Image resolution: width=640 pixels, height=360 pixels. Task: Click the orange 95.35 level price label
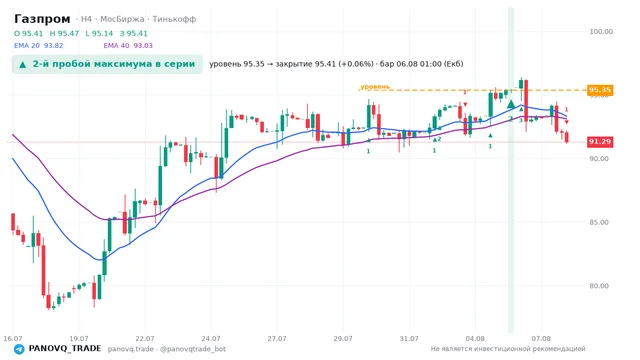pyautogui.click(x=600, y=90)
